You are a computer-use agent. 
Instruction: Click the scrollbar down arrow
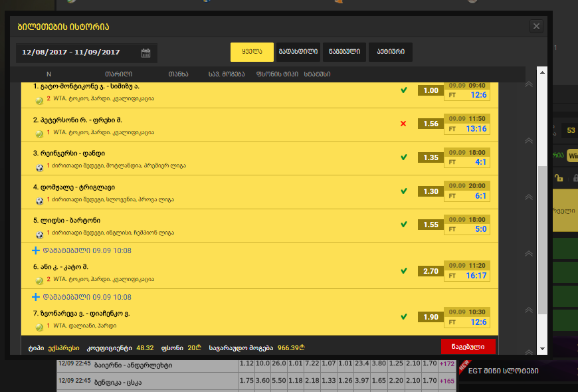coord(542,349)
